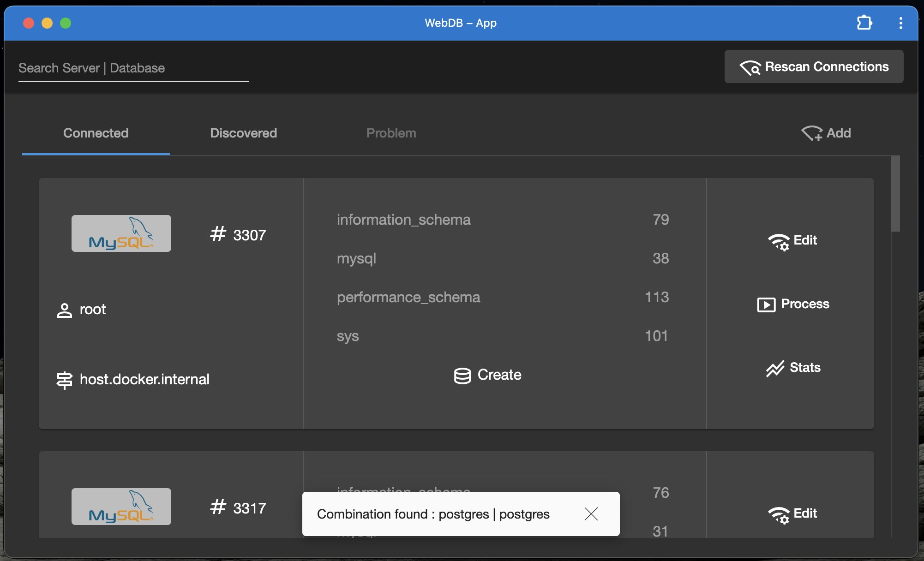924x561 pixels.
Task: Maximize the window using the green button
Action: (66, 23)
